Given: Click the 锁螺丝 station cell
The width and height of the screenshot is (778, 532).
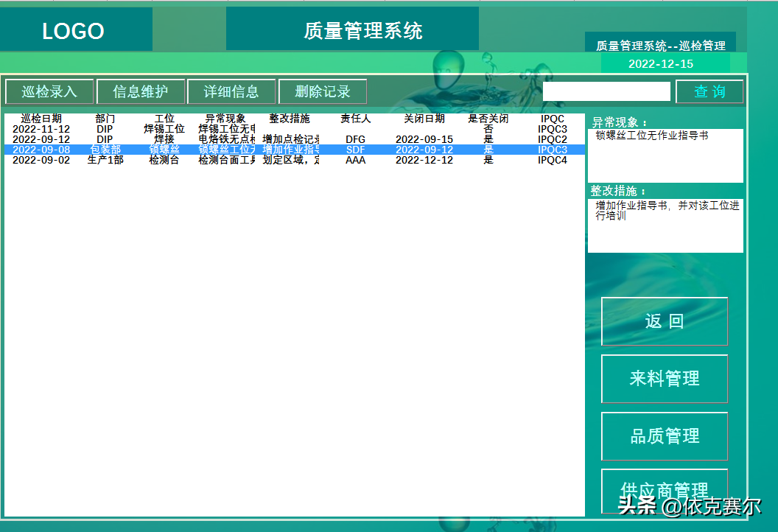Looking at the screenshot, I should tap(164, 150).
